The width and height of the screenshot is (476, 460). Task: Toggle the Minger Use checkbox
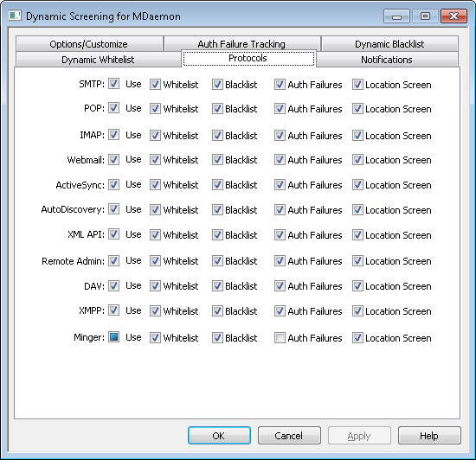114,337
